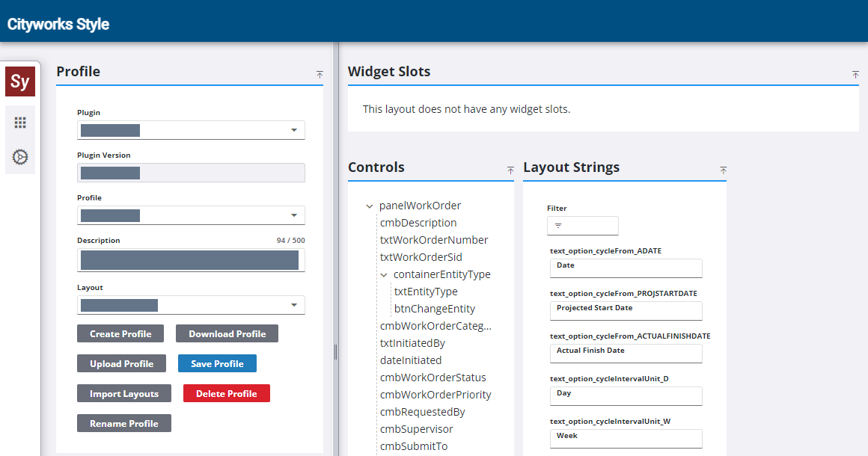
Task: Collapse the panelWorkOrder tree node
Action: point(369,206)
